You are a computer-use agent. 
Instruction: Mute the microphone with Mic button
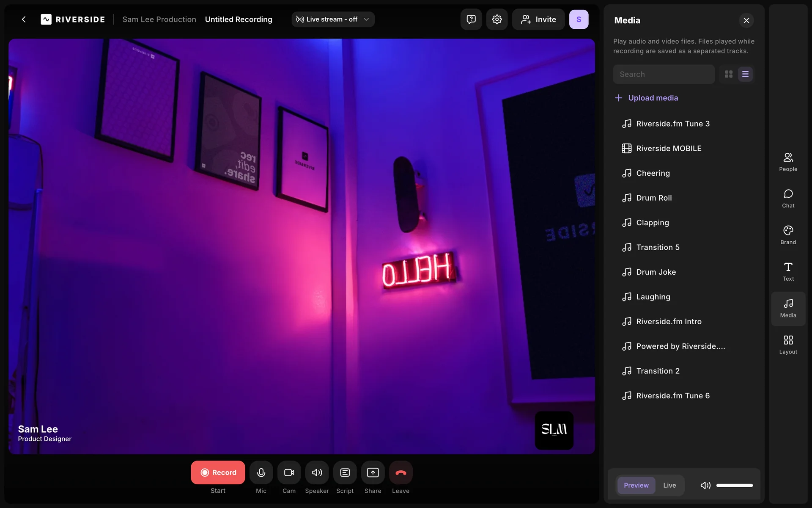coord(261,472)
